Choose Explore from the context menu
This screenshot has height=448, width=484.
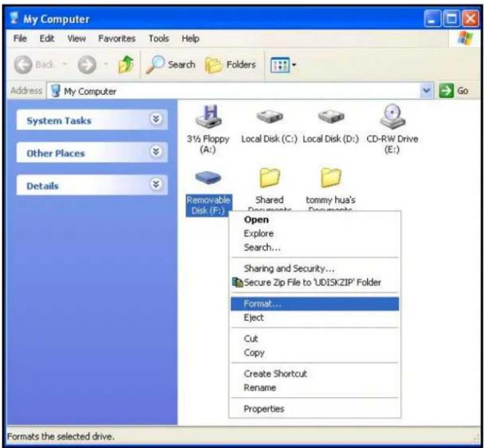(x=315, y=233)
